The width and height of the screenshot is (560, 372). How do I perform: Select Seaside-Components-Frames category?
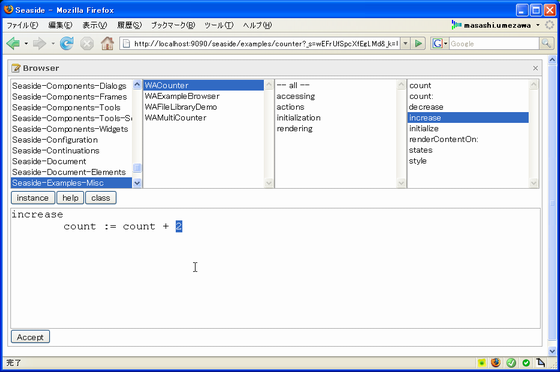point(70,97)
